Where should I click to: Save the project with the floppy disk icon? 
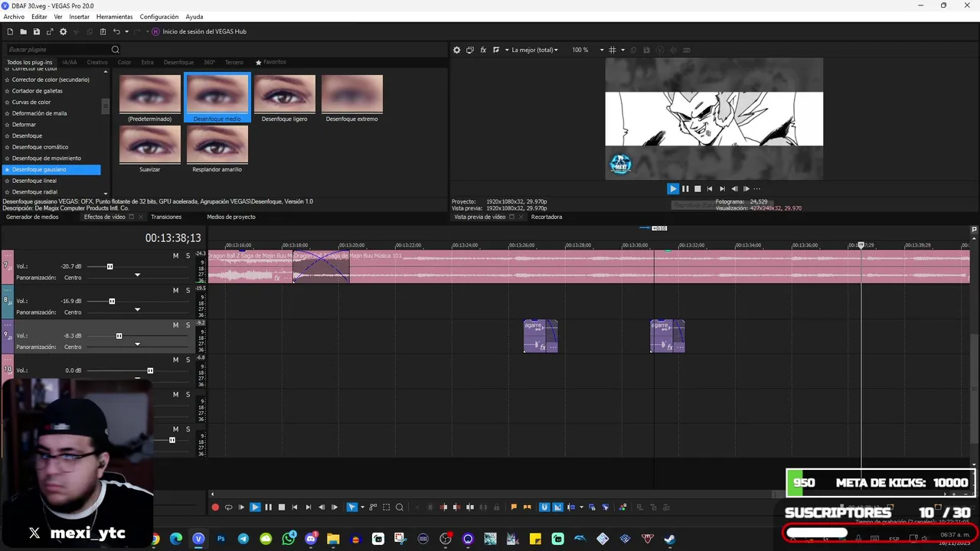coord(36,31)
